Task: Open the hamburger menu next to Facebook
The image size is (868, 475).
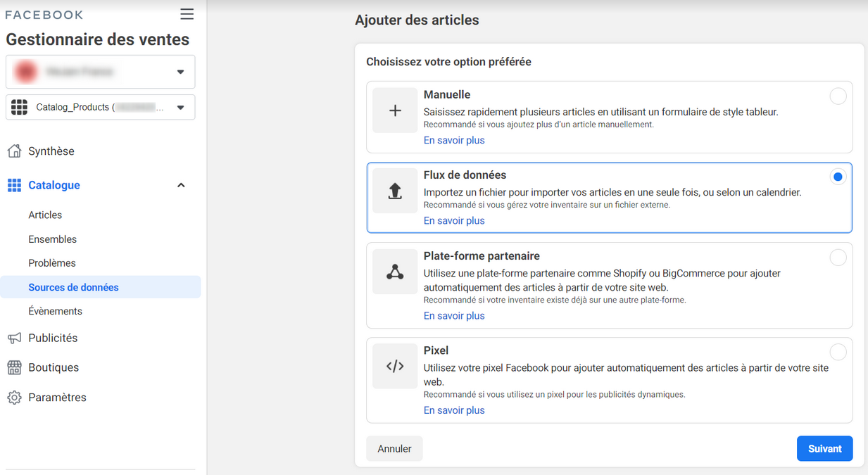Action: point(187,14)
